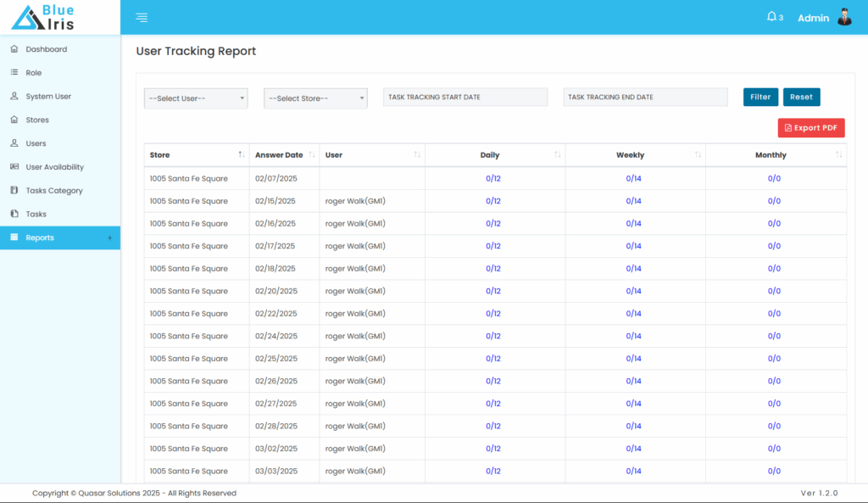The height and width of the screenshot is (503, 868).
Task: Open Daily 0/12 link for 02/20/2025
Action: pyautogui.click(x=493, y=291)
